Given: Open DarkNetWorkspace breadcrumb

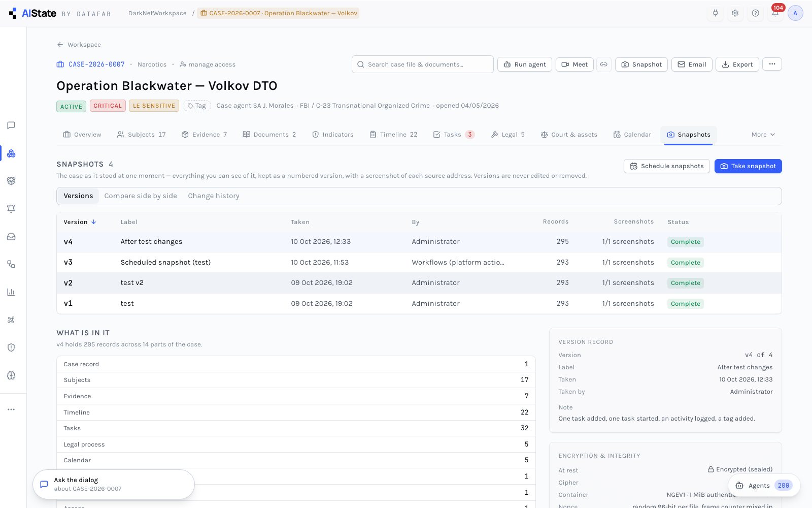Looking at the screenshot, I should (157, 13).
